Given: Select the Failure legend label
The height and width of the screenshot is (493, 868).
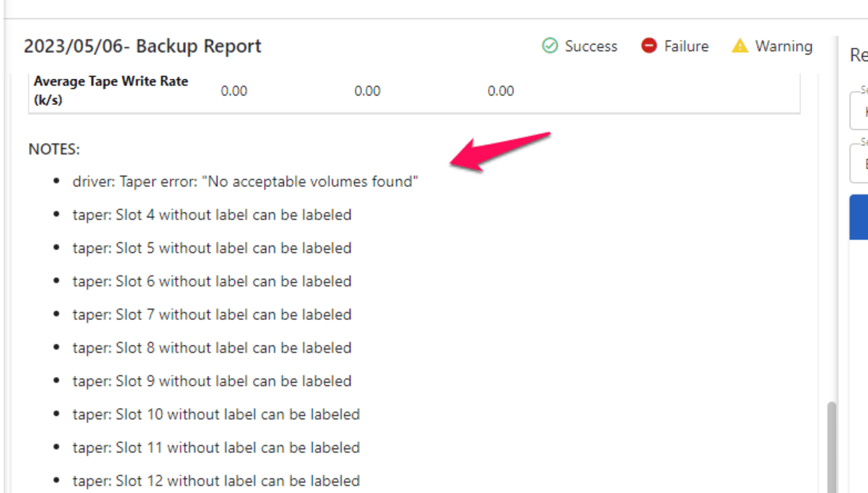Looking at the screenshot, I should (x=686, y=46).
